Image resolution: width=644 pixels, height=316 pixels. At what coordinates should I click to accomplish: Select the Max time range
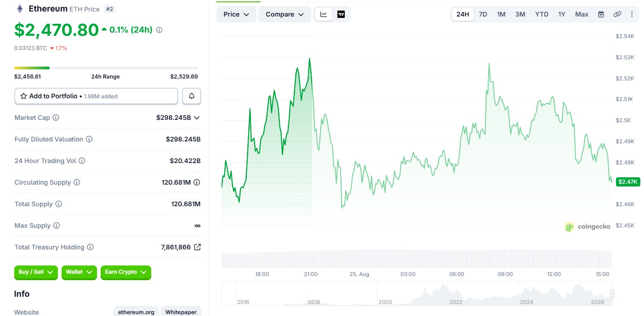[x=581, y=14]
